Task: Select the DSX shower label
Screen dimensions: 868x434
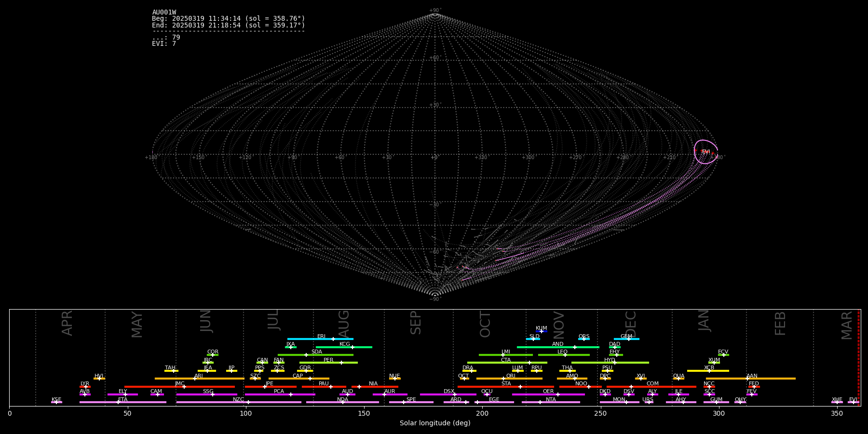Action: click(449, 392)
